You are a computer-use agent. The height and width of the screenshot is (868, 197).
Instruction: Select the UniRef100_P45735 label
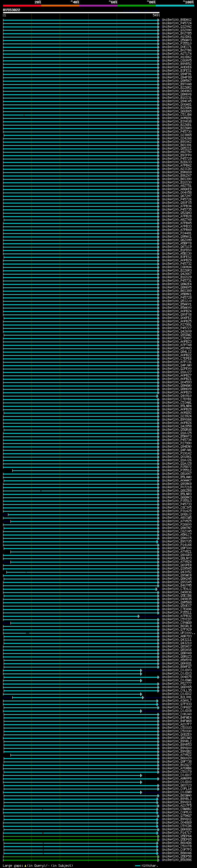[177, 210]
